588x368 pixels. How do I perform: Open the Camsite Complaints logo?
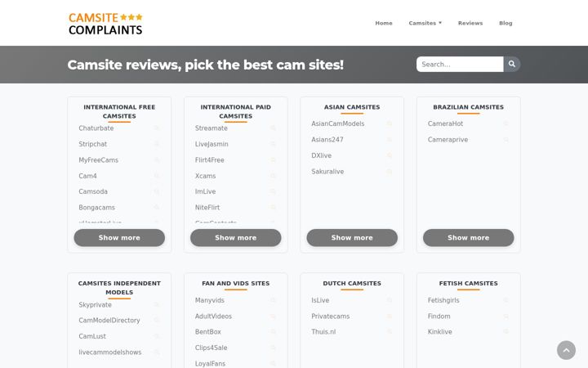pyautogui.click(x=105, y=23)
